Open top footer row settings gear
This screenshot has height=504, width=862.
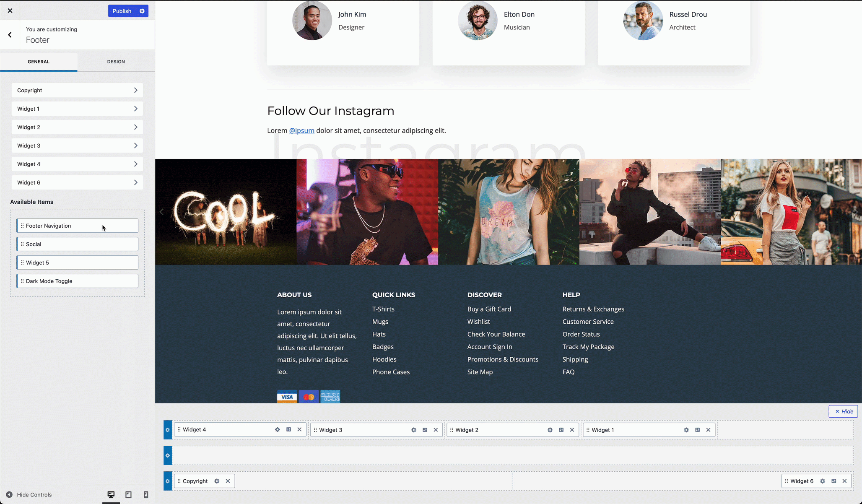point(168,430)
